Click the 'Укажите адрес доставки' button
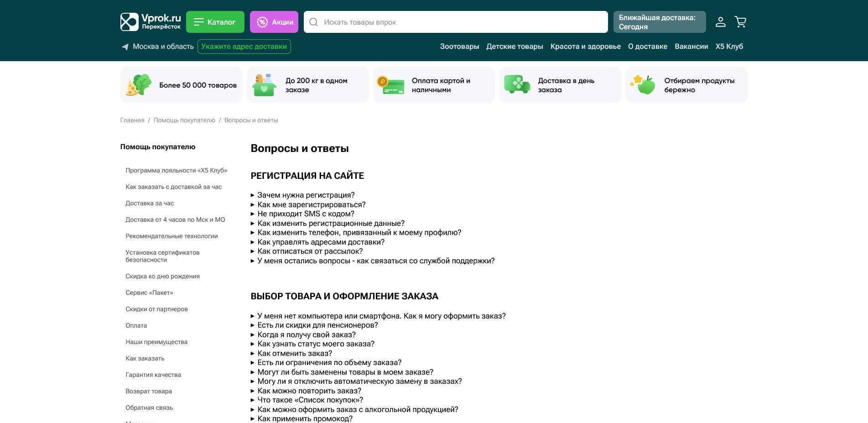The image size is (868, 423). (x=244, y=46)
